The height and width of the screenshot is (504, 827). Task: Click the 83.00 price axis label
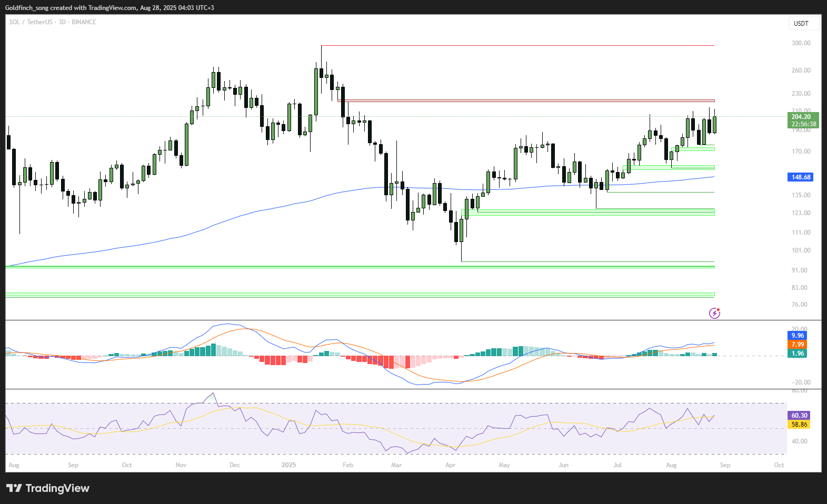tap(799, 288)
